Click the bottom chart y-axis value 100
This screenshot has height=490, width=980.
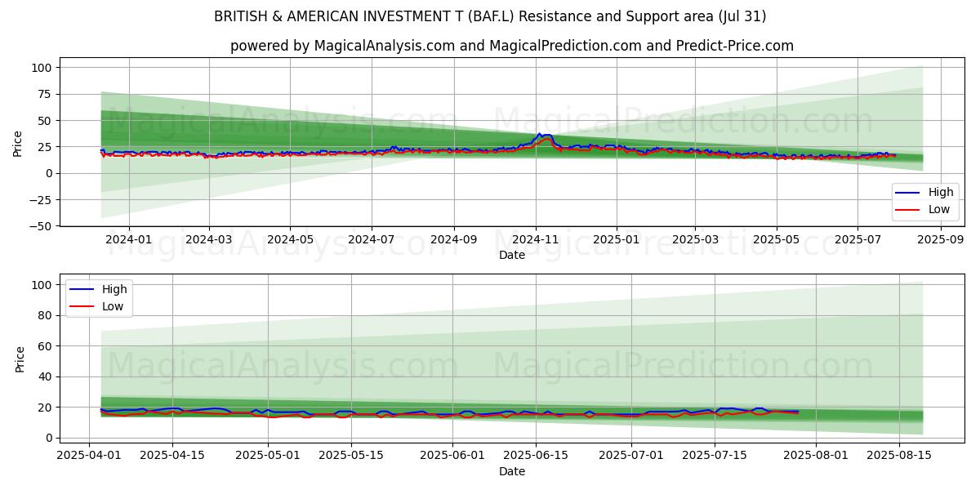click(x=43, y=285)
